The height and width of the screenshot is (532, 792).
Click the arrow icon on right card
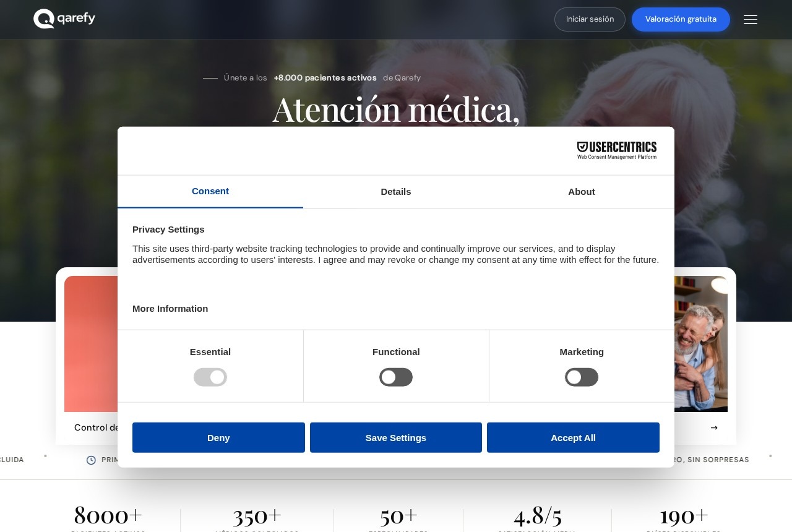(x=714, y=427)
